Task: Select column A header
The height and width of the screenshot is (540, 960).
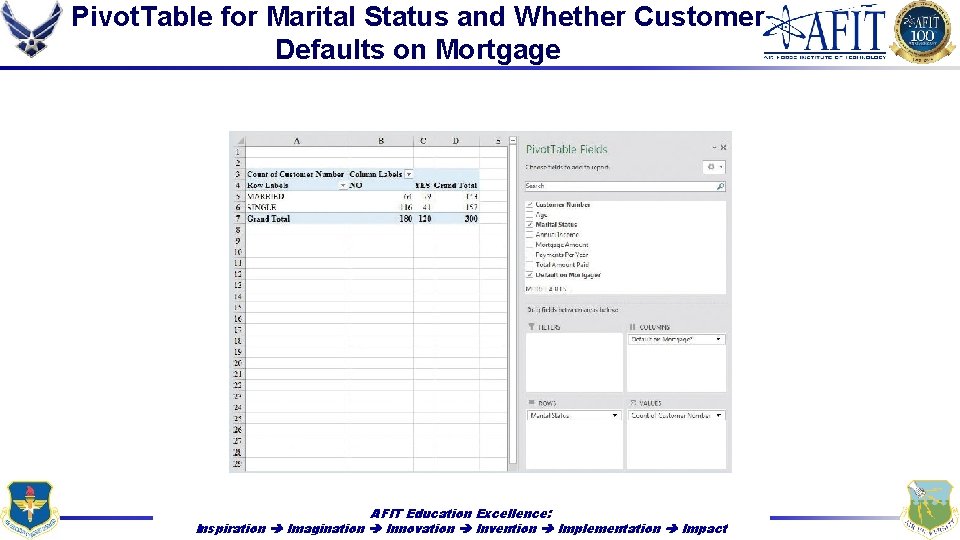Action: (296, 141)
